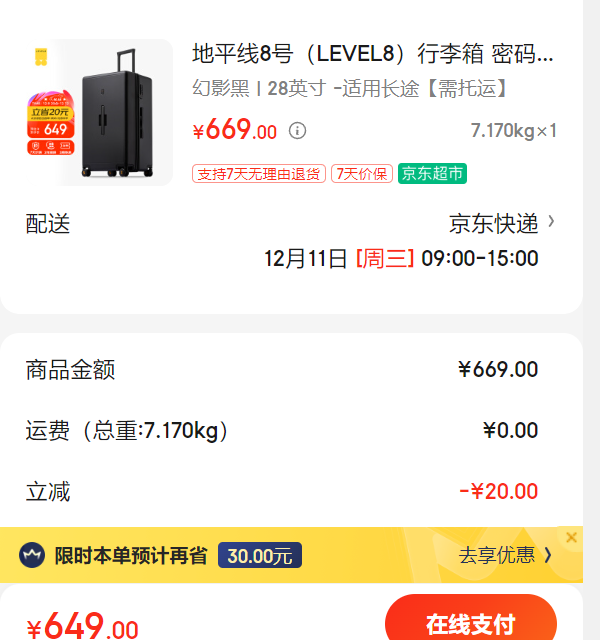Click the product spec 幻影黑 28英寸 text
Screen dimensions: 600x640
[x=349, y=89]
